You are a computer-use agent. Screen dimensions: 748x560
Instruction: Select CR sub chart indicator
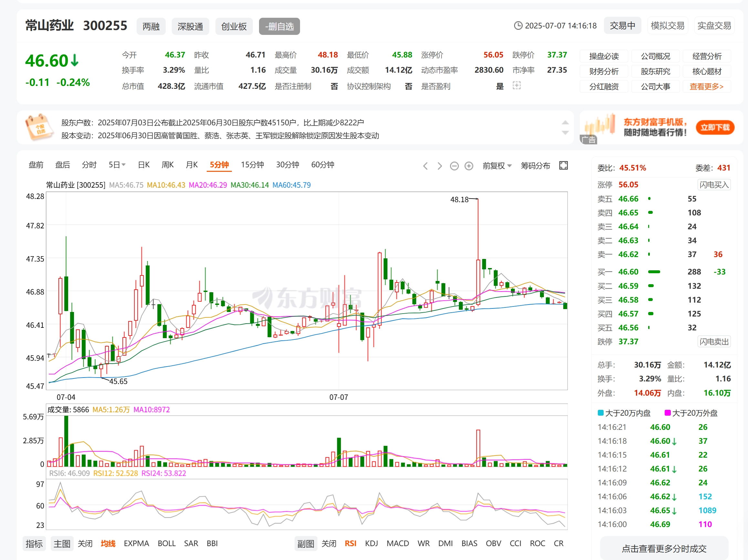pos(559,544)
